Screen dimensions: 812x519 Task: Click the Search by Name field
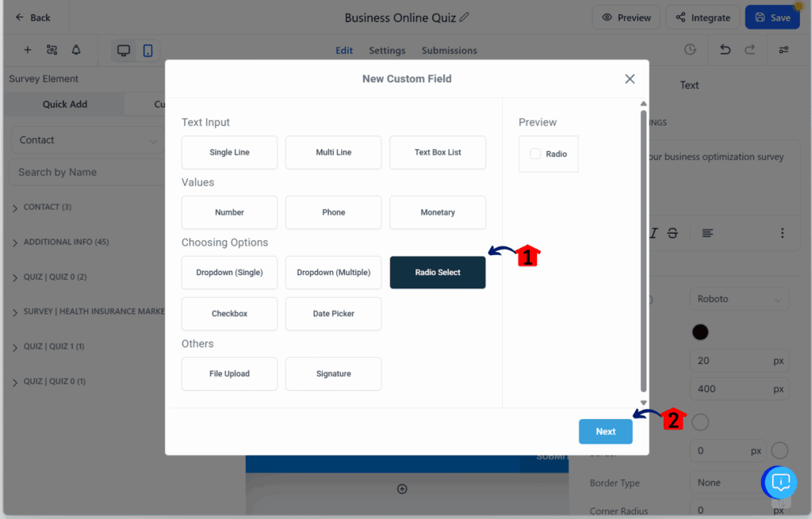(x=87, y=172)
